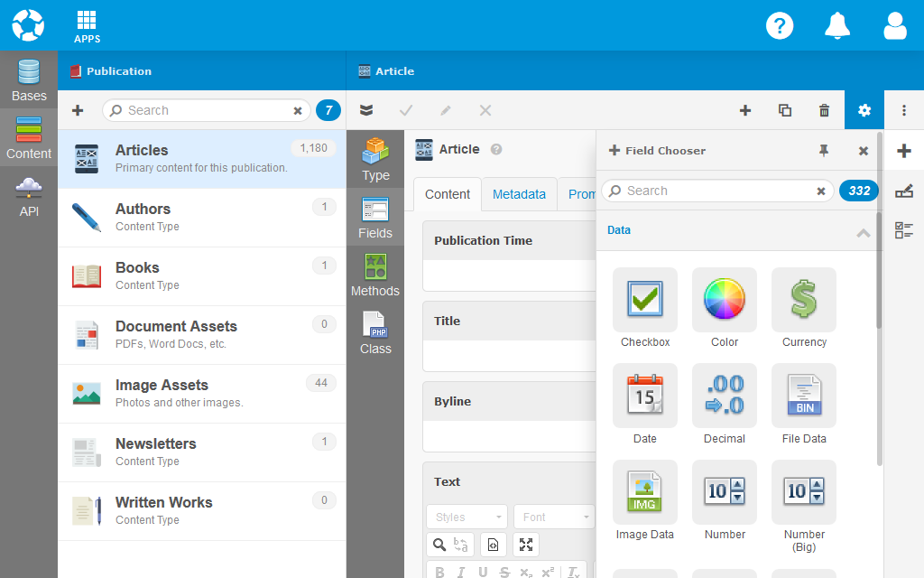
Task: Pin the Field Chooser panel
Action: tap(823, 151)
